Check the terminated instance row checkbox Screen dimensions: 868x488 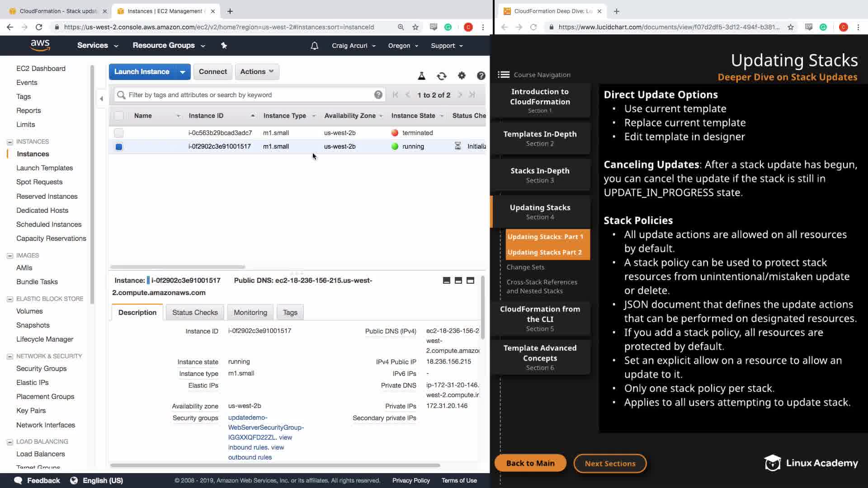pos(119,133)
